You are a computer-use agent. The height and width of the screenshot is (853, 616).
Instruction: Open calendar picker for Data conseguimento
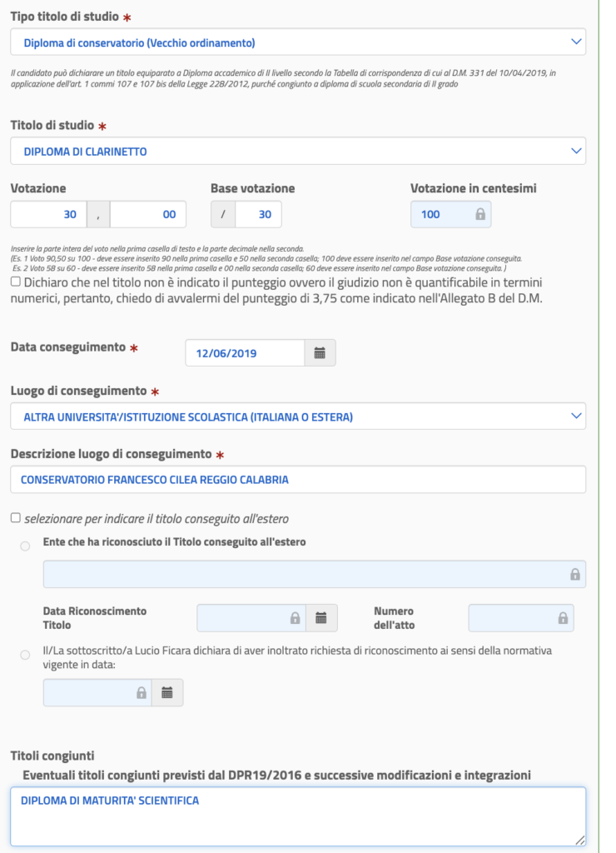coord(320,353)
